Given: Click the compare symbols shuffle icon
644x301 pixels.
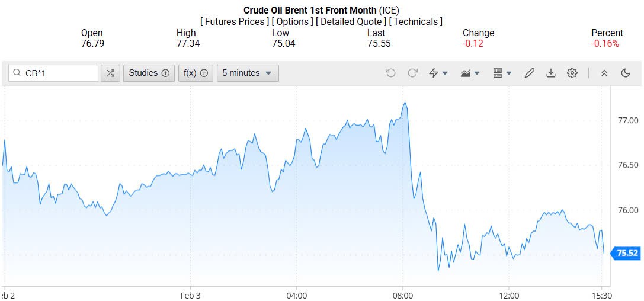Looking at the screenshot, I should coord(110,73).
